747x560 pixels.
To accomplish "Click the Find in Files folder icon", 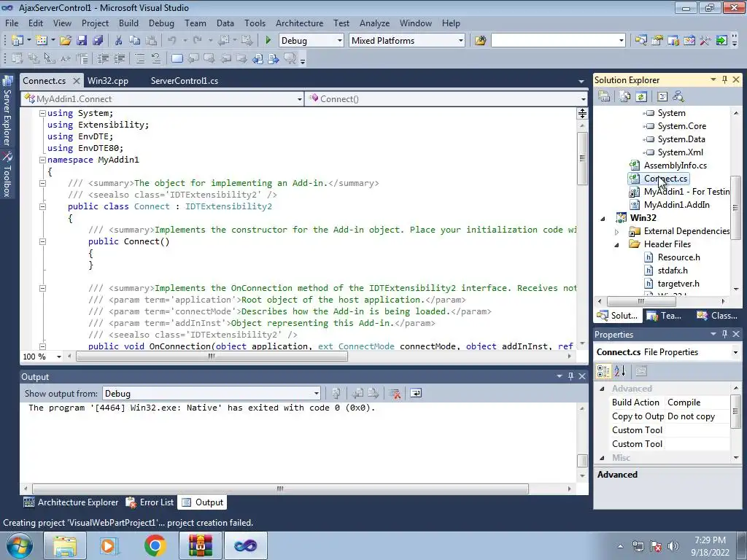I will click(x=480, y=41).
